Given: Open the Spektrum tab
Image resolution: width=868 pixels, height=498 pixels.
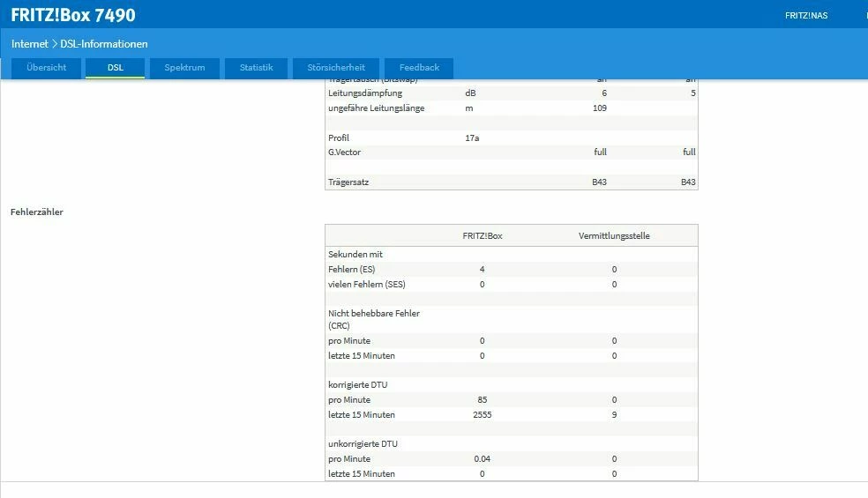Looking at the screenshot, I should point(185,68).
